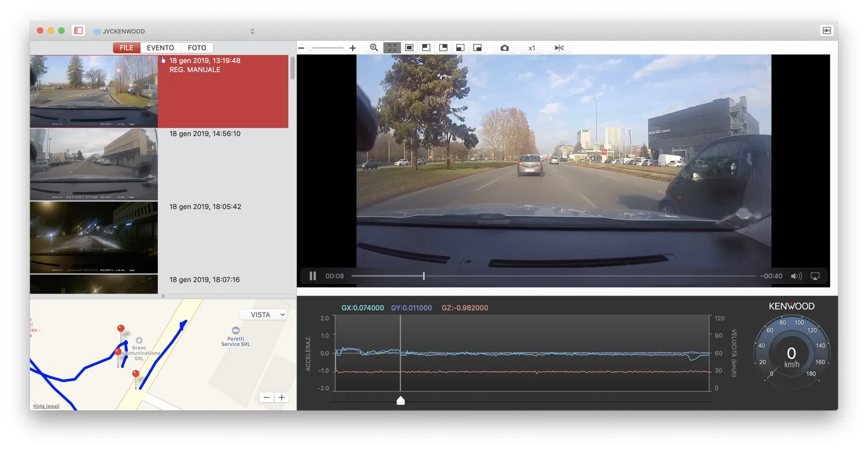Image resolution: width=868 pixels, height=450 pixels.
Task: Click the GZ:-0.982000 acceleration value
Action: point(465,308)
